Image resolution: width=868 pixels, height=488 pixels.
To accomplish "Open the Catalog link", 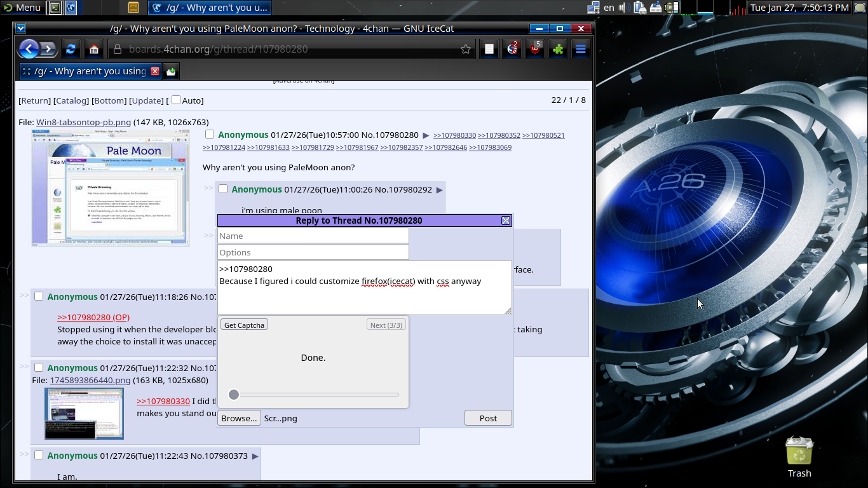I will (71, 100).
